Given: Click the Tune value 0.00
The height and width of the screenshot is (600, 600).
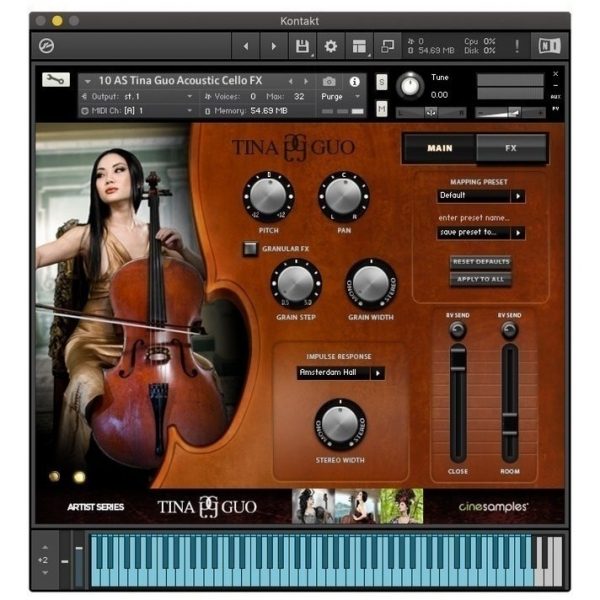Looking at the screenshot, I should 439,95.
